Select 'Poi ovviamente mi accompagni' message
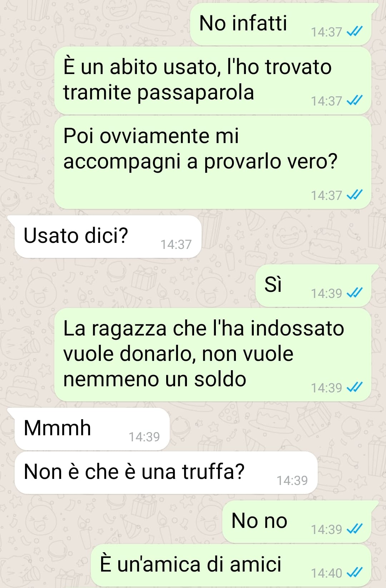This screenshot has width=386, height=588. 213,162
